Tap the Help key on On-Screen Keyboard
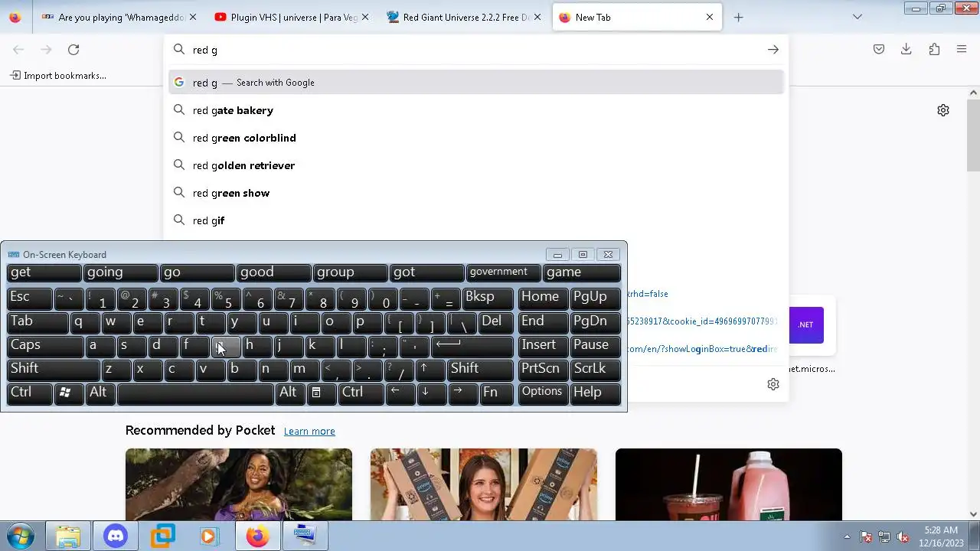Image resolution: width=980 pixels, height=551 pixels. point(595,393)
